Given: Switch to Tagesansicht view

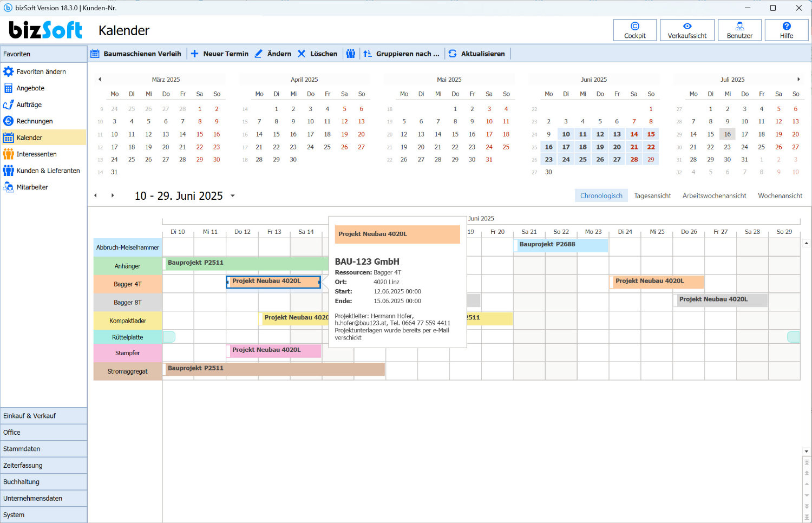Looking at the screenshot, I should pos(652,196).
